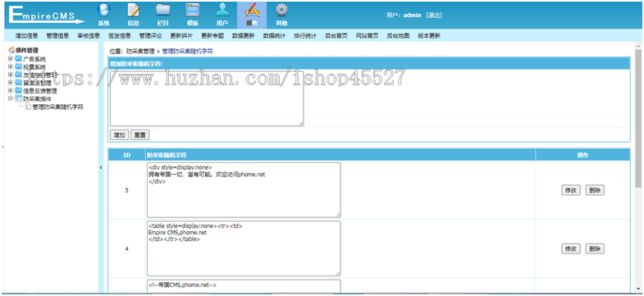Select the 插件 tools icon section
The image size is (644, 296).
pos(252,15)
